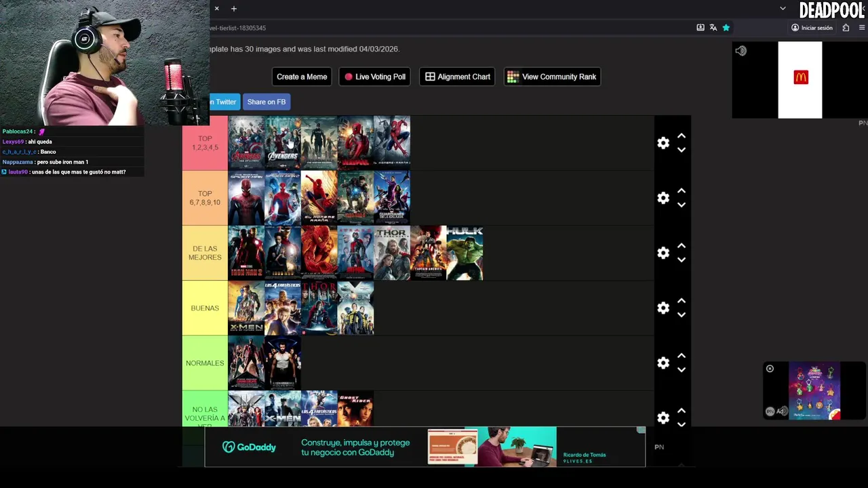The image size is (868, 488).
Task: Click the TOP 1,2,3,4,5 tier label
Action: (x=205, y=143)
